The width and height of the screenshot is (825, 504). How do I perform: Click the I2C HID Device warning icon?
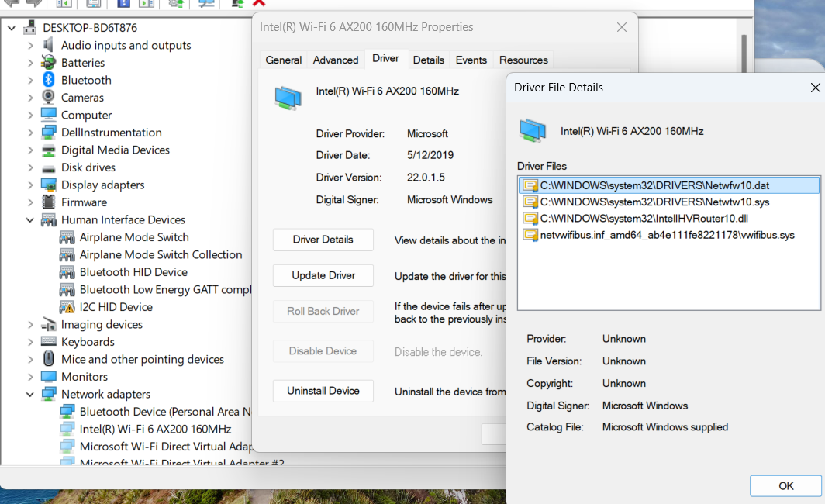click(x=67, y=307)
